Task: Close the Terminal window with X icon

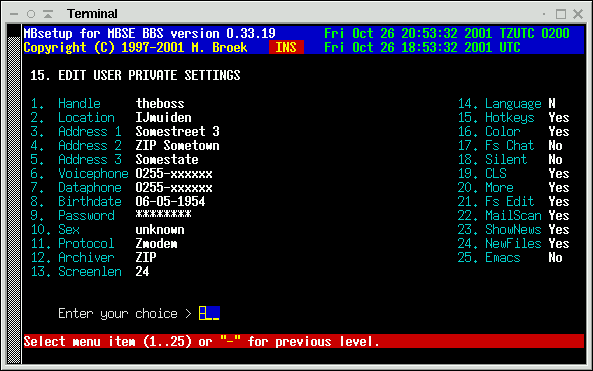Action: 578,14
